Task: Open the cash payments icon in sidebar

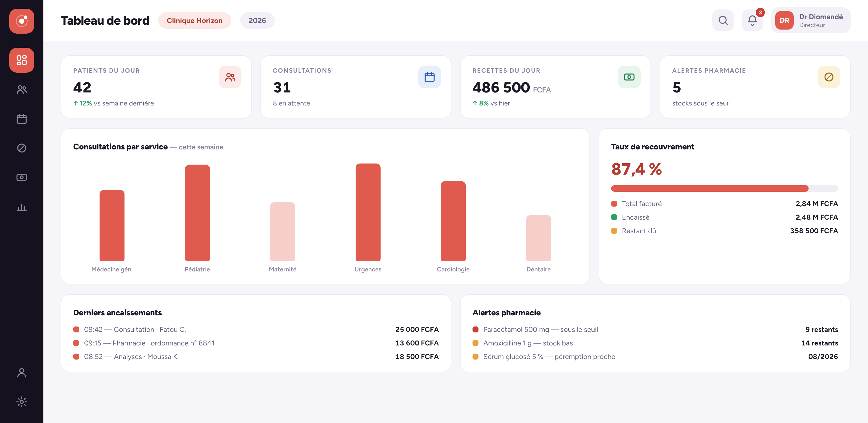Action: pos(22,178)
